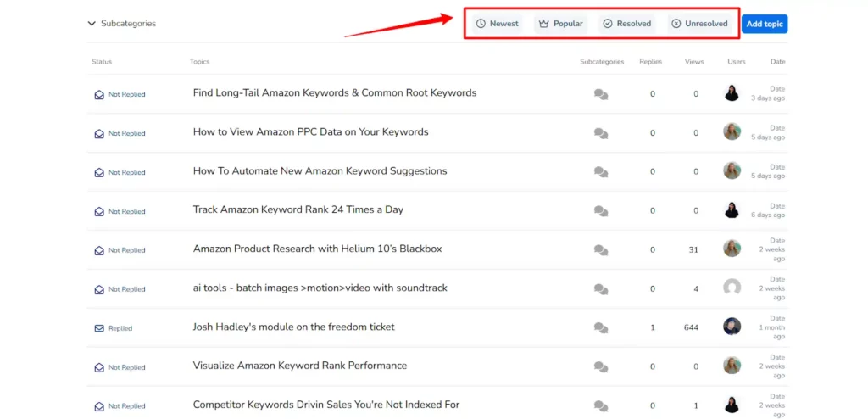The width and height of the screenshot is (868, 419).
Task: Click Replied envelope icon for Josh Hadley row
Action: [99, 328]
